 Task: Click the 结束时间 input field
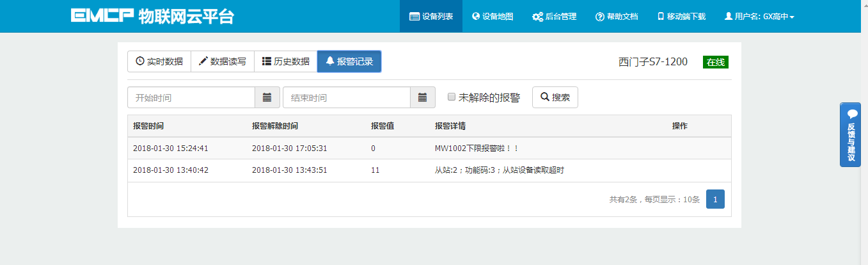(x=347, y=97)
